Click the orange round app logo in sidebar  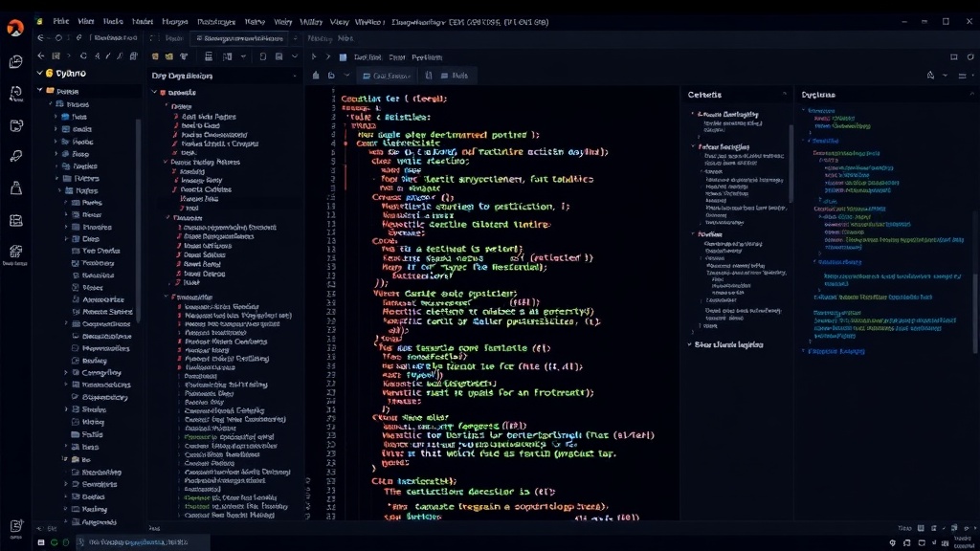click(15, 28)
